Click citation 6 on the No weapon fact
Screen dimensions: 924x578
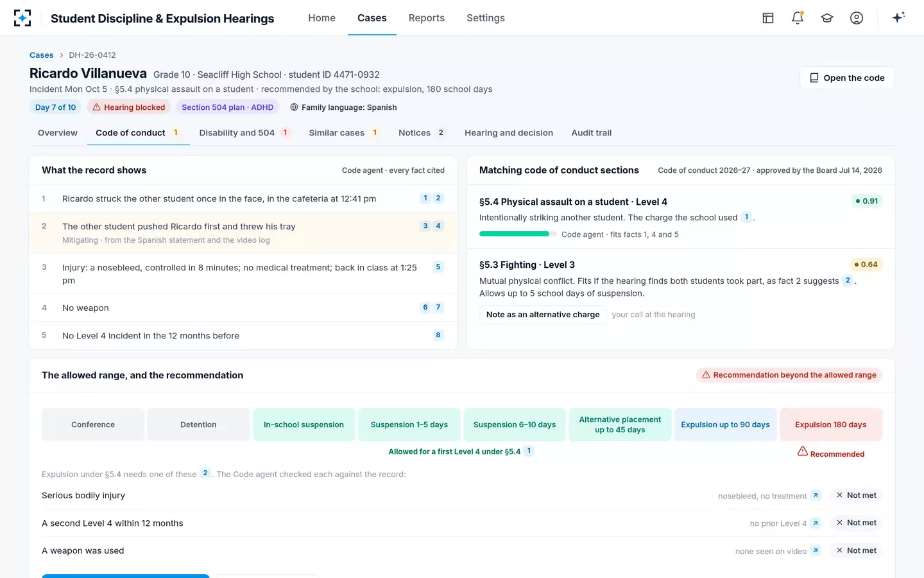pyautogui.click(x=425, y=308)
